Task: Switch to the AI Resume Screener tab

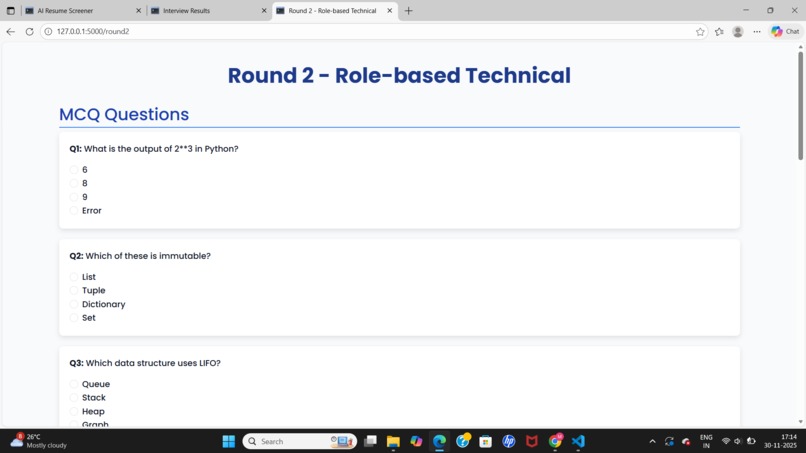Action: 82,10
